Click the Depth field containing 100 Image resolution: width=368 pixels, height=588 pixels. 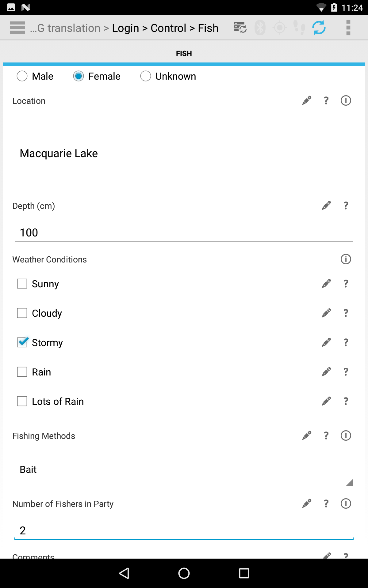point(184,233)
